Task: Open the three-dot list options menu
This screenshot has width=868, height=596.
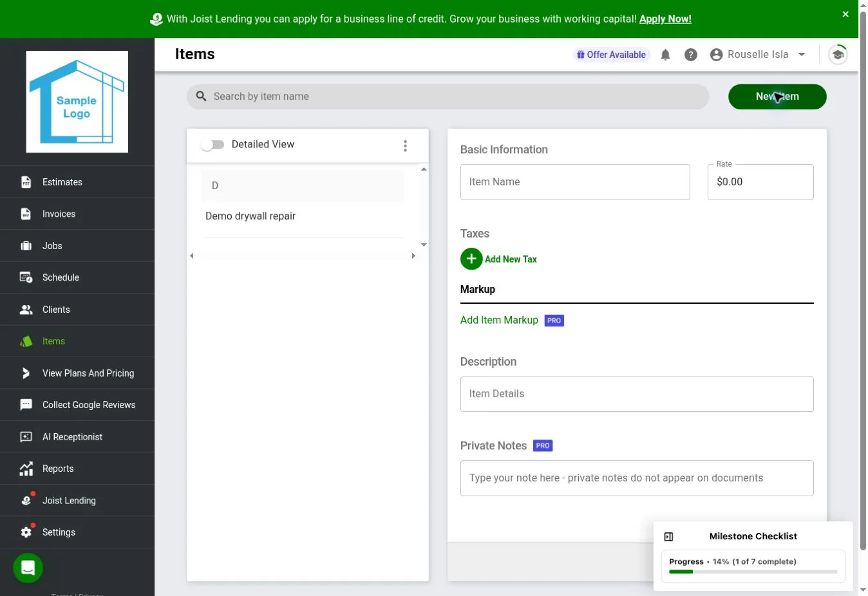Action: tap(405, 145)
